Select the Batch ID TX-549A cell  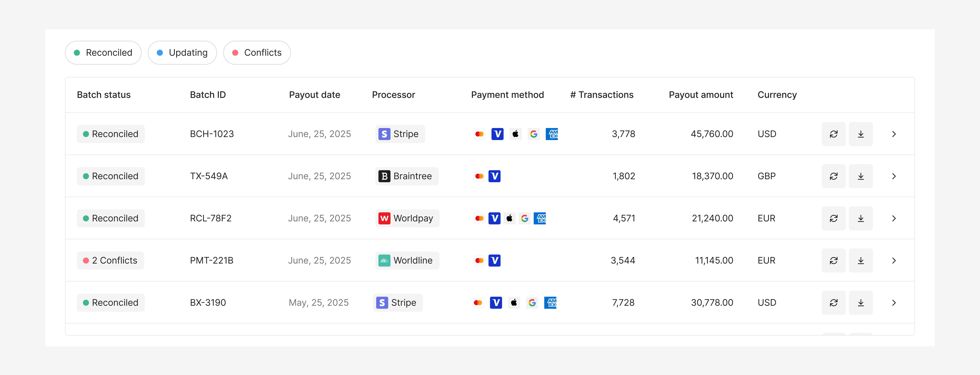[x=209, y=176]
